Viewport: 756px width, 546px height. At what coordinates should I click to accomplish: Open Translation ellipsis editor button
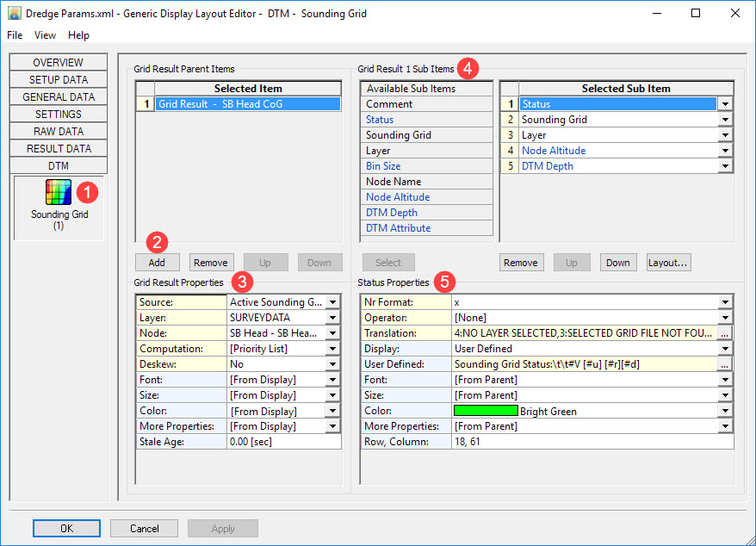pyautogui.click(x=725, y=333)
